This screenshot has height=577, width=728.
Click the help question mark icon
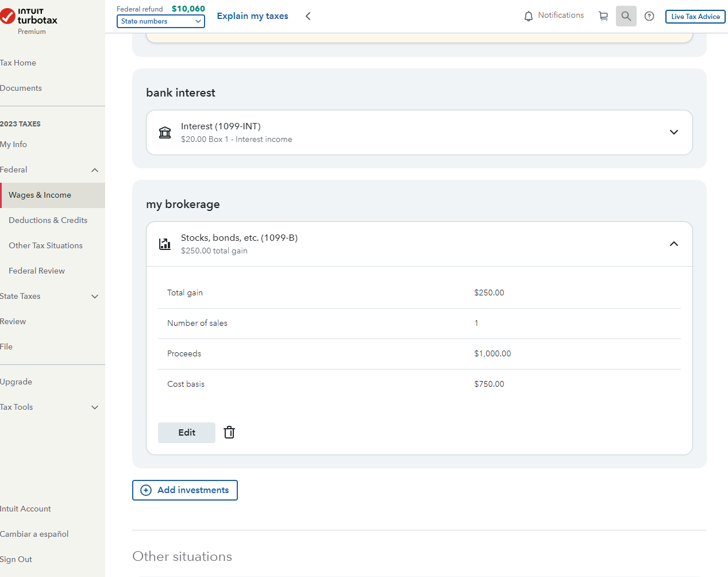[x=649, y=16]
